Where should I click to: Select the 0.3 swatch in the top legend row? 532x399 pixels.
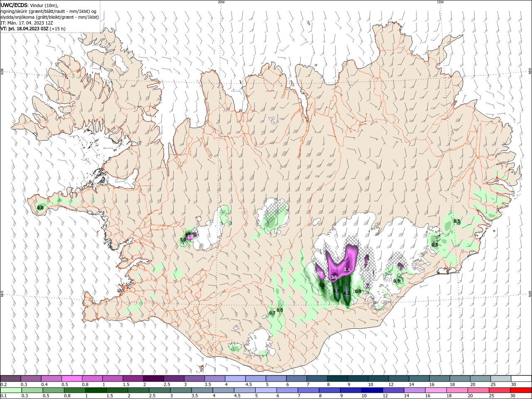(x=31, y=379)
